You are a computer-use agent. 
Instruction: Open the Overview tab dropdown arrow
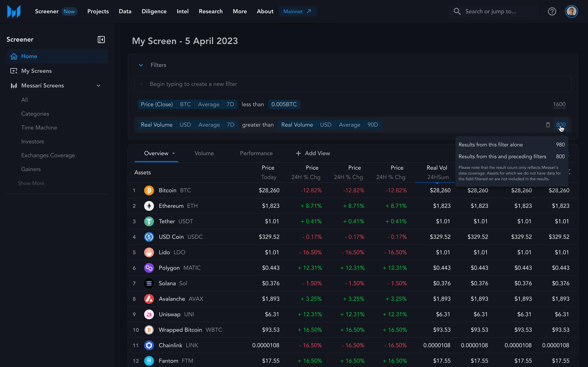coord(173,153)
